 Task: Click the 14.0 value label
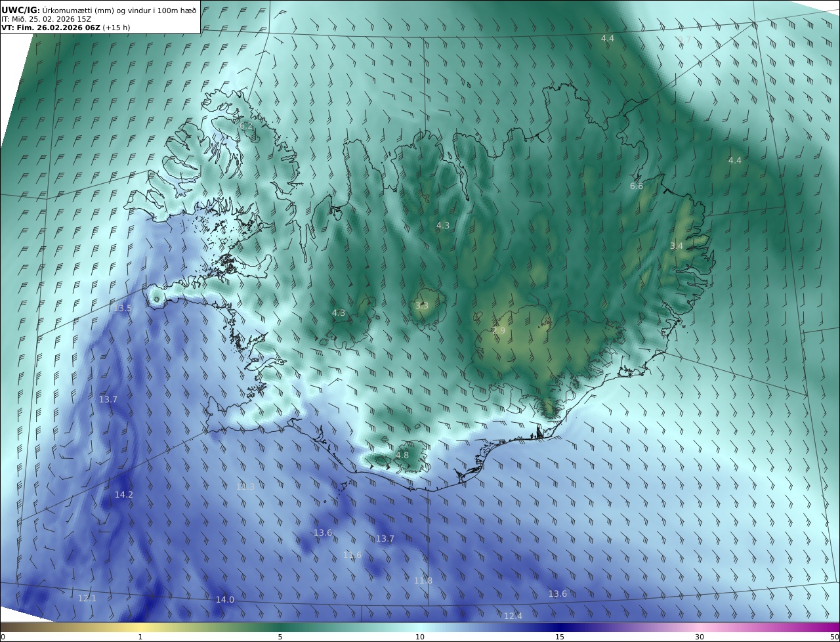[x=225, y=600]
